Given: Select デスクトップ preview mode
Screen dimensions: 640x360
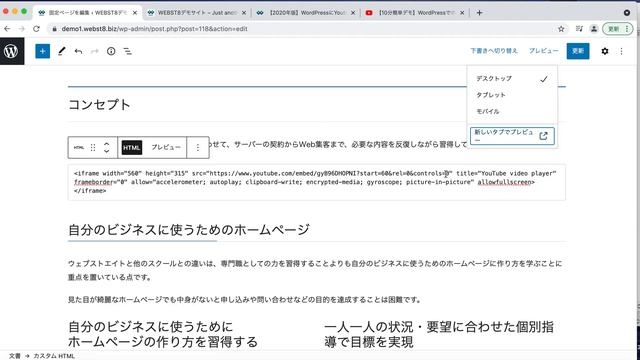Looking at the screenshot, I should 512,78.
